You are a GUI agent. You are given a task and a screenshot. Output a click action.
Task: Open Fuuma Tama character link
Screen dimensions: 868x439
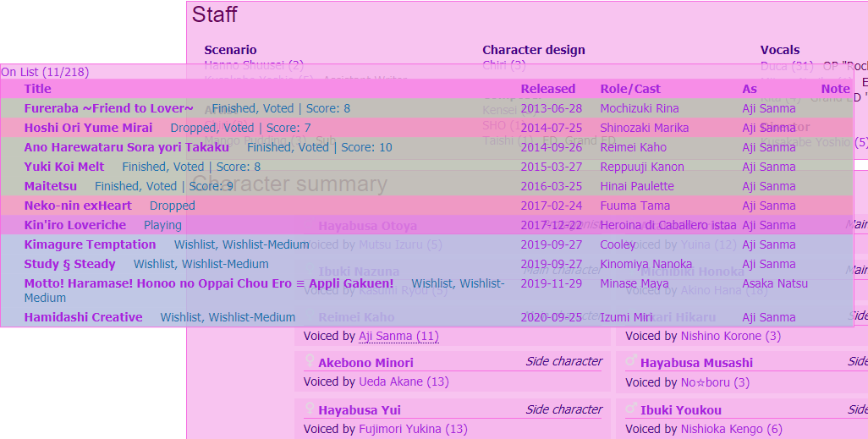635,206
